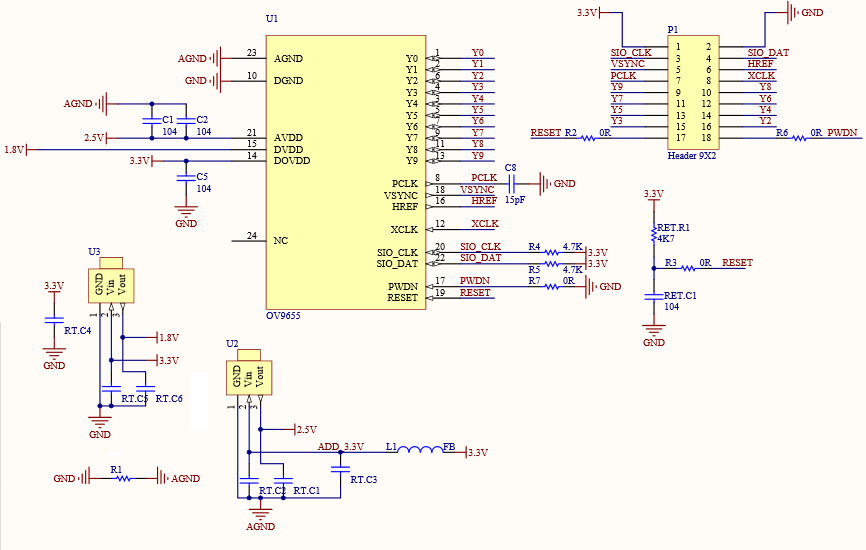This screenshot has width=866, height=550.
Task: Select the 1.8V power port feeding DVDD
Action: [20, 149]
